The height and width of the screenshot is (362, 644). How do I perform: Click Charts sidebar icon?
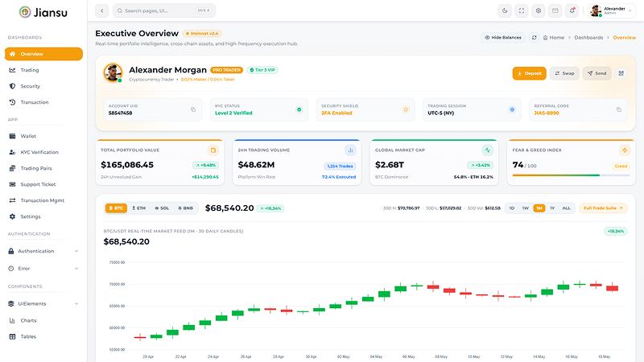click(x=12, y=320)
